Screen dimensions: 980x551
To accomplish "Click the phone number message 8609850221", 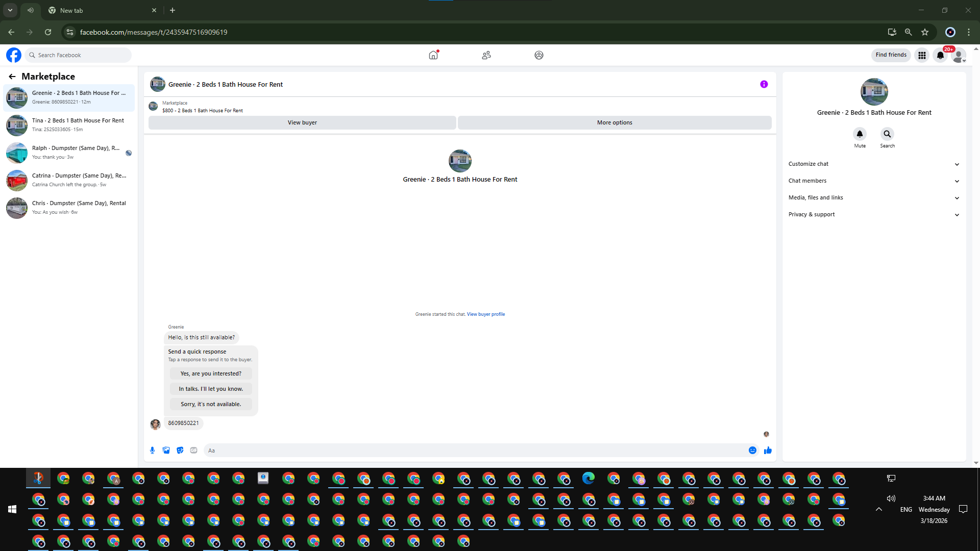I will pos(184,423).
